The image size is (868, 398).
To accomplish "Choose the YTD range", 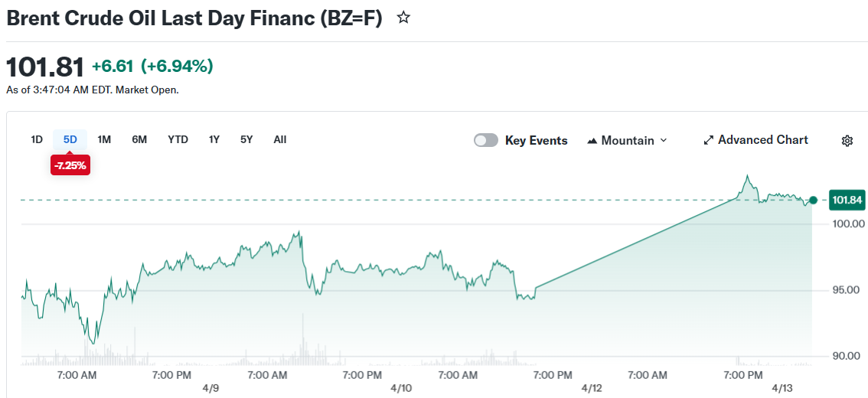I will point(178,139).
